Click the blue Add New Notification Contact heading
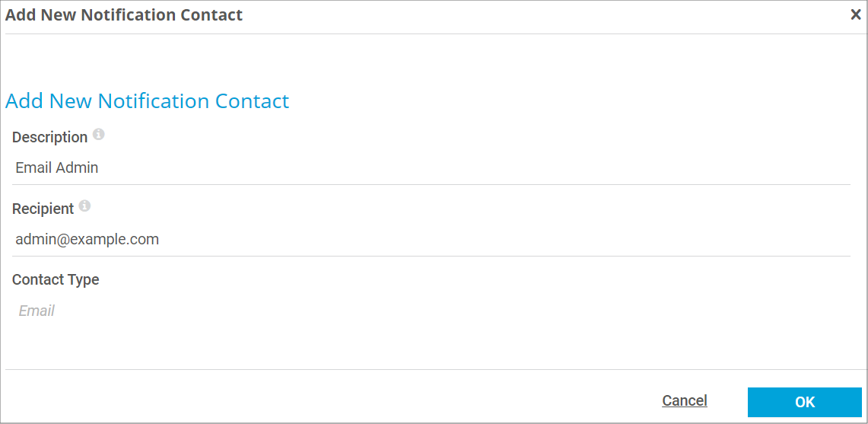The height and width of the screenshot is (424, 868). (x=148, y=101)
